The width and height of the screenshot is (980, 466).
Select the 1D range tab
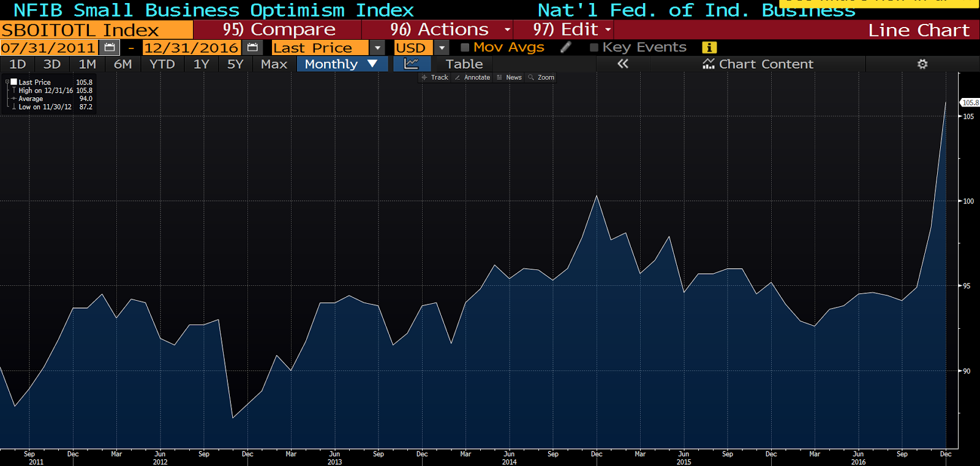(18, 64)
